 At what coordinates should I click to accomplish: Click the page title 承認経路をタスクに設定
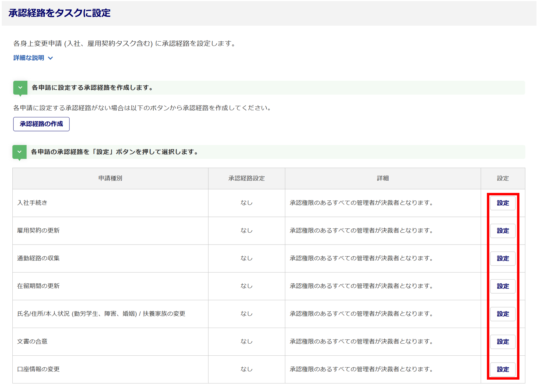click(59, 13)
